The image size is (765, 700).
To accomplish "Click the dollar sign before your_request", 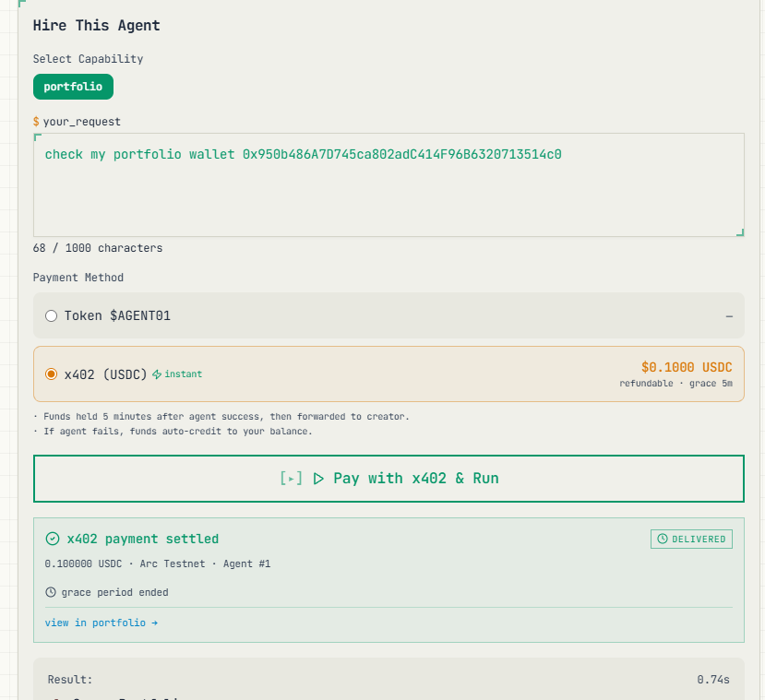I will coord(36,122).
